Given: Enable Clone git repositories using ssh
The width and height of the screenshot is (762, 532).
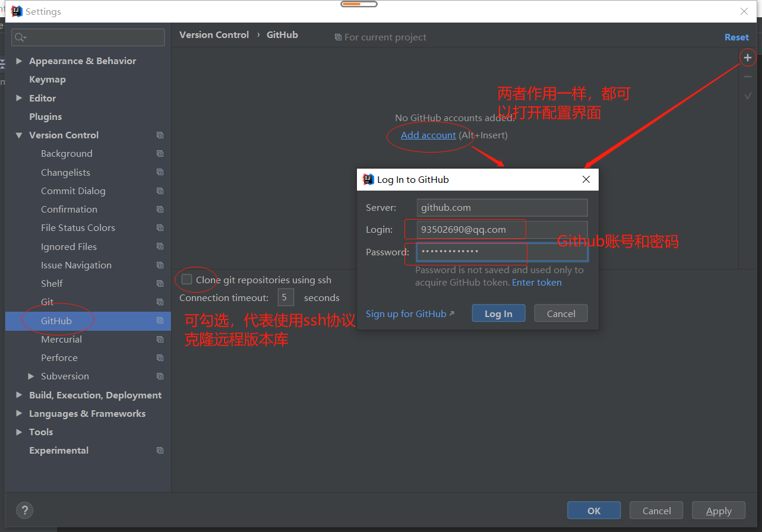Looking at the screenshot, I should pyautogui.click(x=187, y=280).
